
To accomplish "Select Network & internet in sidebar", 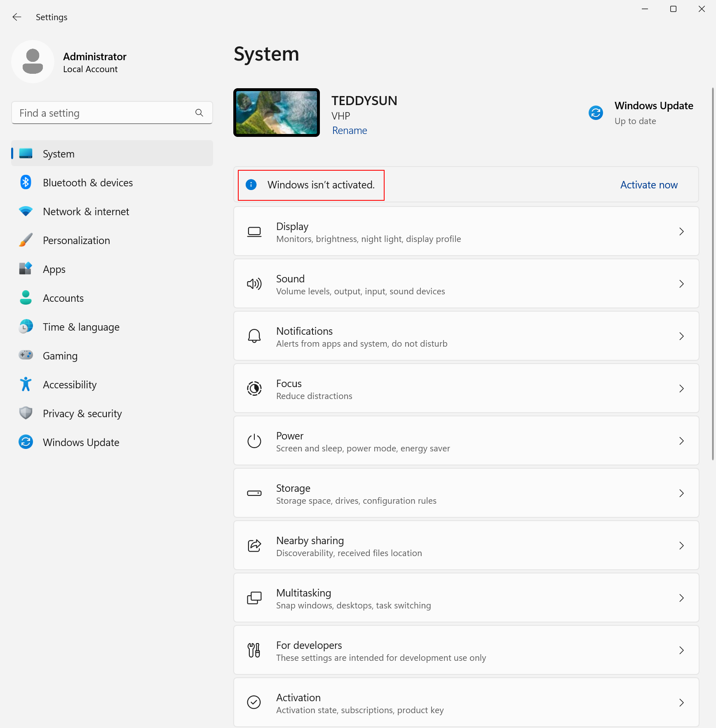I will (112, 211).
